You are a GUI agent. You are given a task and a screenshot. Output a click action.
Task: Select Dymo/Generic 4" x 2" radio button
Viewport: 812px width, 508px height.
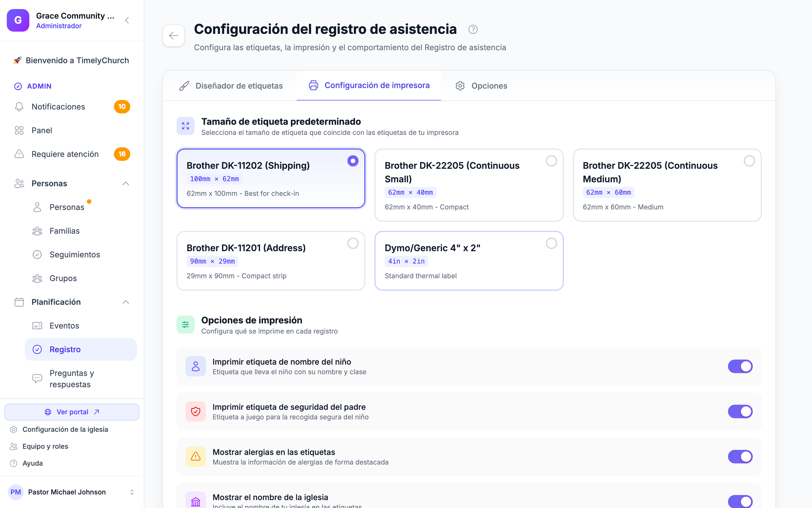[x=551, y=243]
